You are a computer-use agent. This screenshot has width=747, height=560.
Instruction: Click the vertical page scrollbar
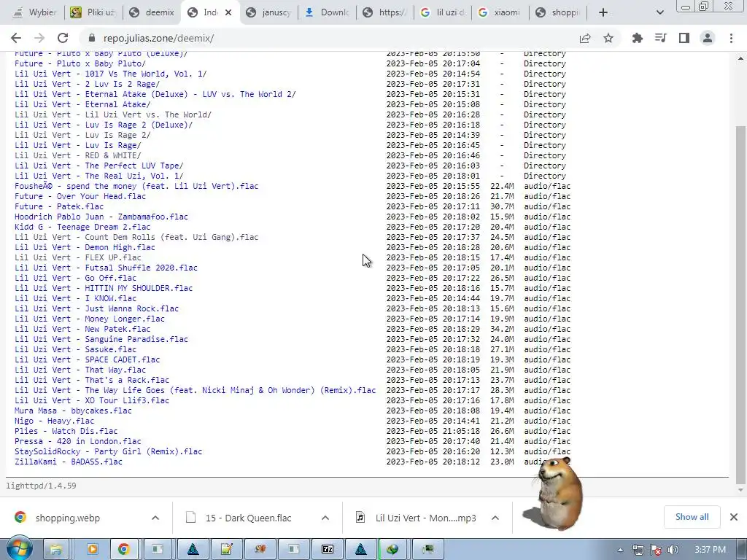click(x=740, y=305)
